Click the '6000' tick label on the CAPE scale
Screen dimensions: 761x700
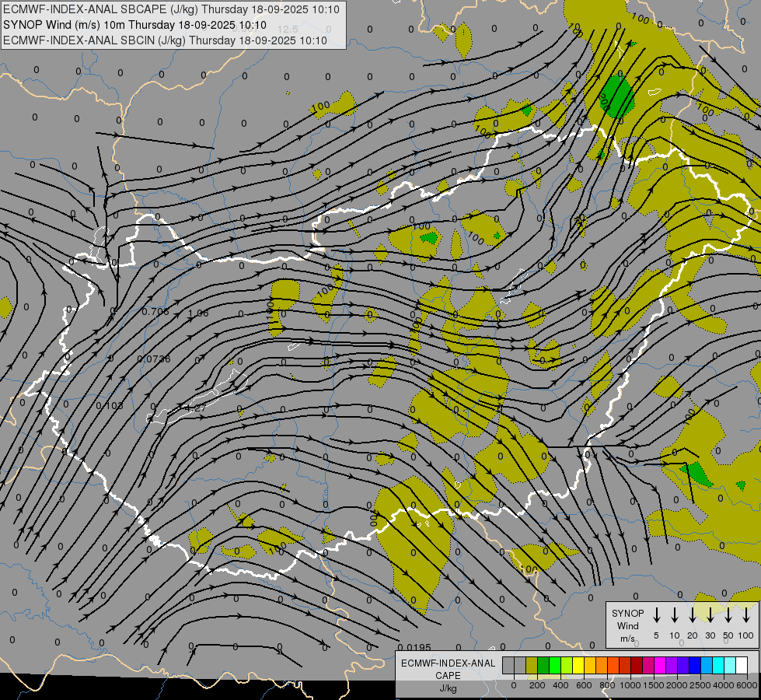coord(746,685)
